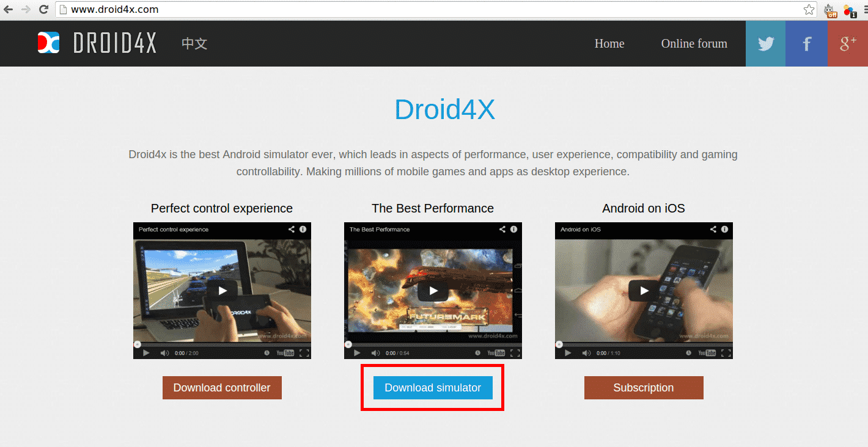The height and width of the screenshot is (447, 868).
Task: Add Perfect control experience video to watch later
Action: click(267, 353)
